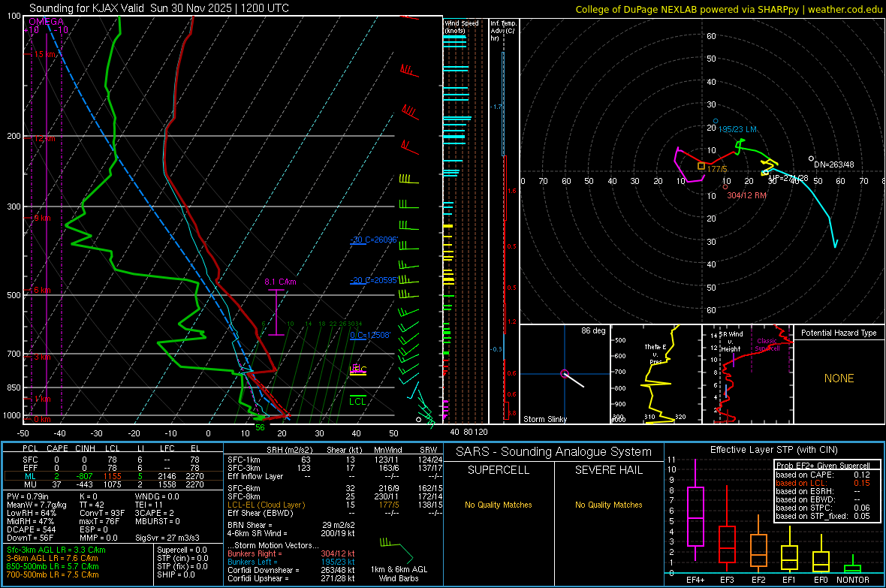Screen dimensions: 886x588
Task: Click the 'Sounding for KJAX Valid' title text
Action: [x=87, y=8]
